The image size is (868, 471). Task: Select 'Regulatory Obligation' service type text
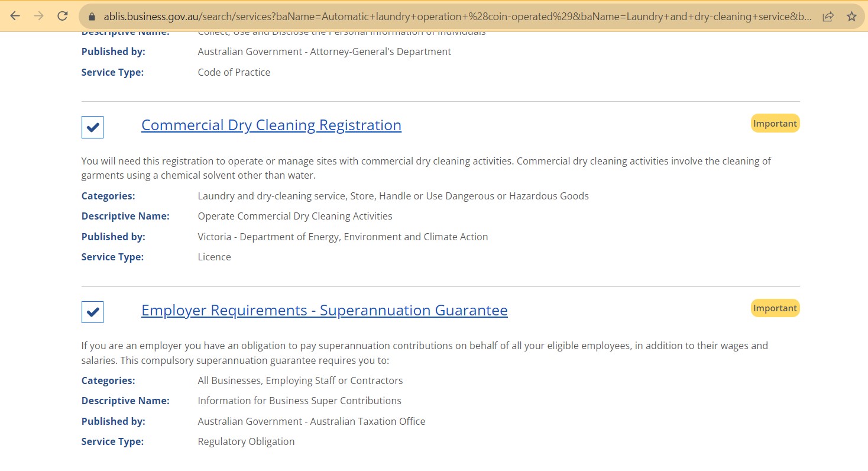246,441
